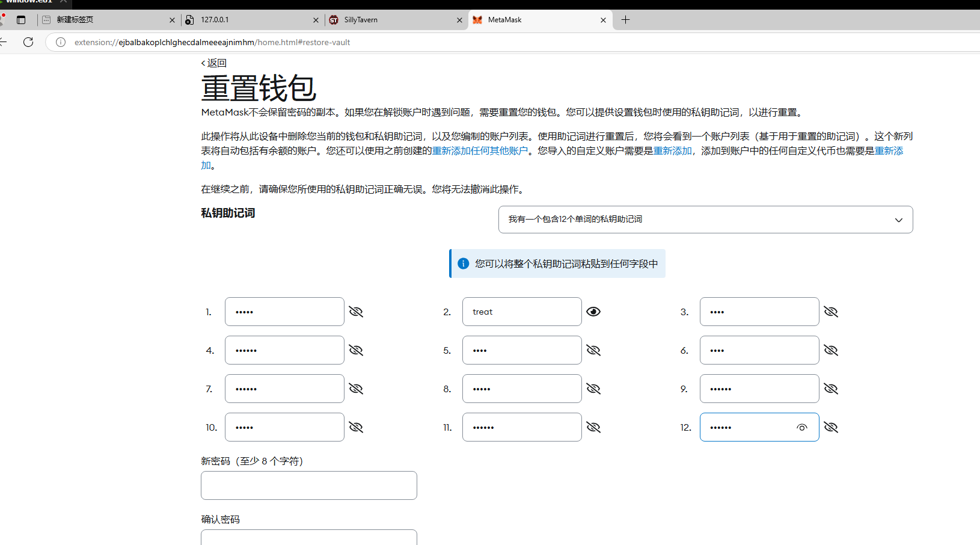The image size is (980, 545).
Task: Focus seed word field 3
Action: pyautogui.click(x=759, y=312)
